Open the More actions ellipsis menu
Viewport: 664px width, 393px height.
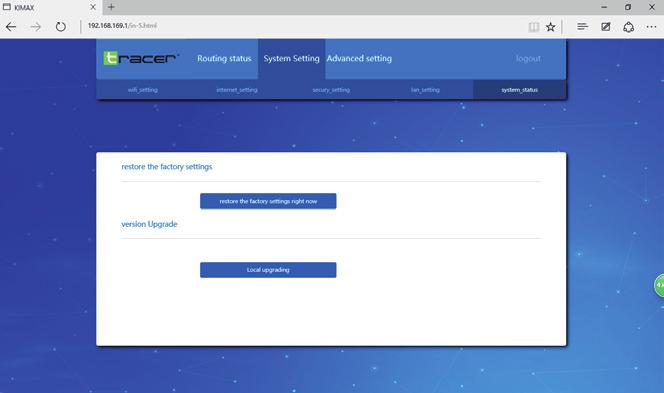(651, 27)
